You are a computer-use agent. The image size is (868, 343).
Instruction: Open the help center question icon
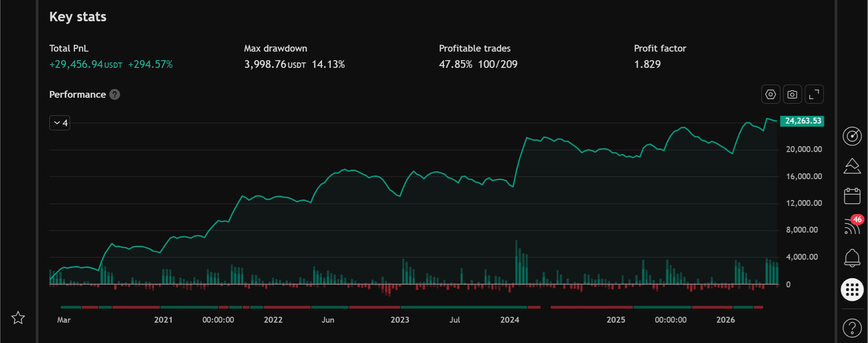[852, 328]
